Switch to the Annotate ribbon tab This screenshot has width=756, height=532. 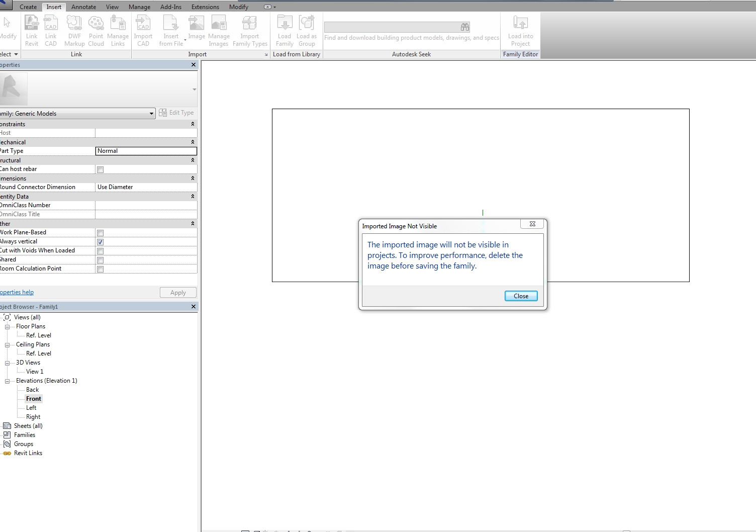click(83, 7)
